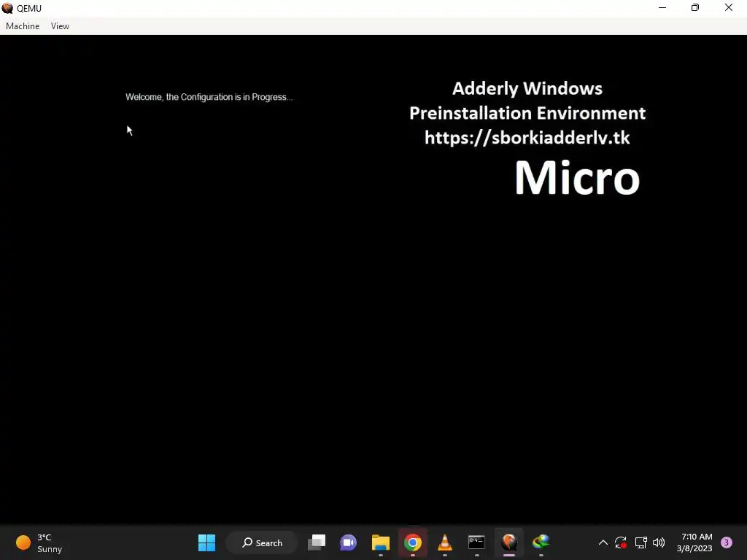Viewport: 747px width, 560px height.
Task: Open VLC media player from taskbar
Action: [x=444, y=542]
